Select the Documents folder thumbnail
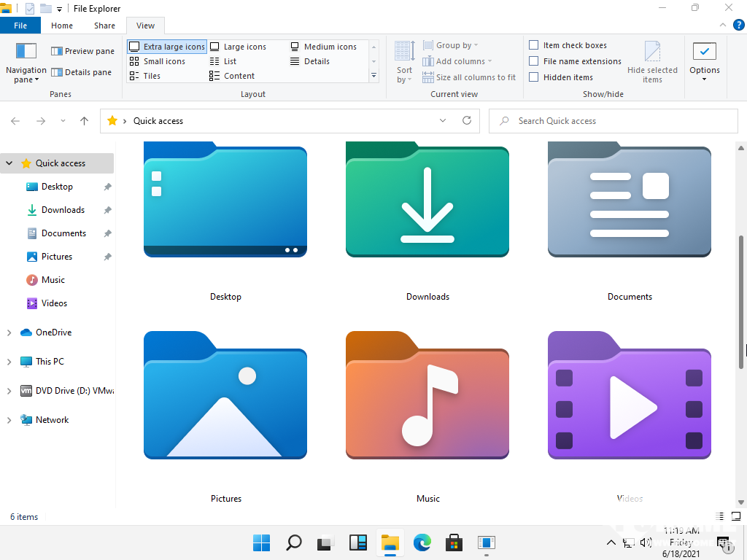The width and height of the screenshot is (747, 560). pyautogui.click(x=630, y=200)
